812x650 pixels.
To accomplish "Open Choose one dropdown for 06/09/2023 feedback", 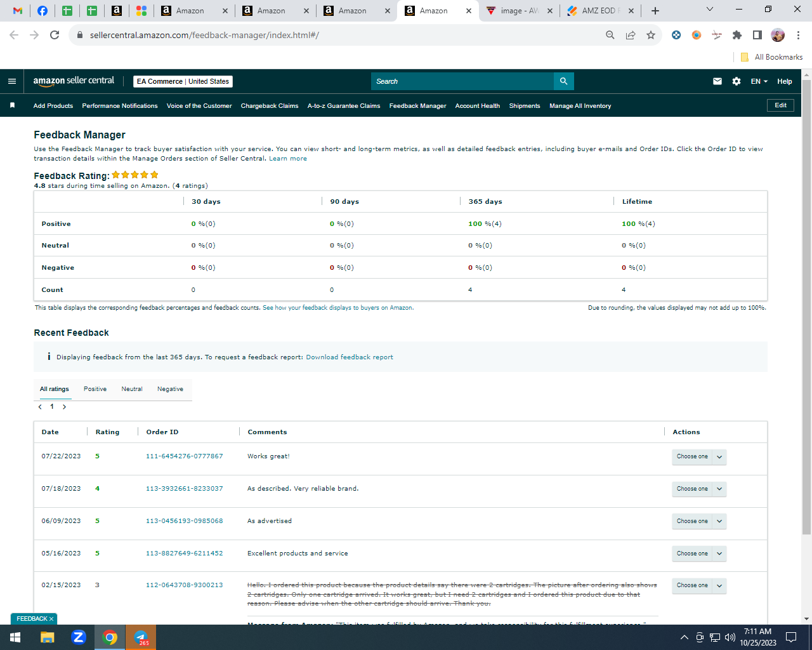I will [699, 522].
